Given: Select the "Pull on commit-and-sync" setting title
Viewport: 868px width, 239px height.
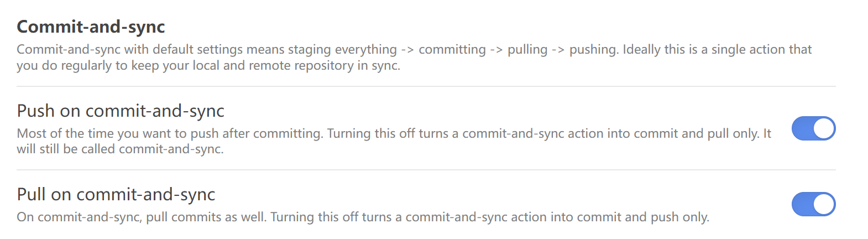Looking at the screenshot, I should (116, 194).
